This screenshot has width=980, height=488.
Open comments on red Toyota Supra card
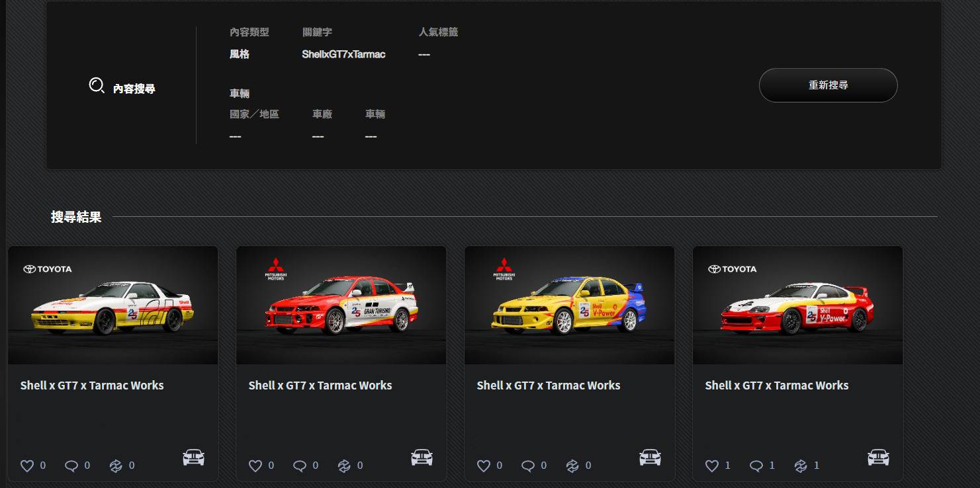click(756, 466)
